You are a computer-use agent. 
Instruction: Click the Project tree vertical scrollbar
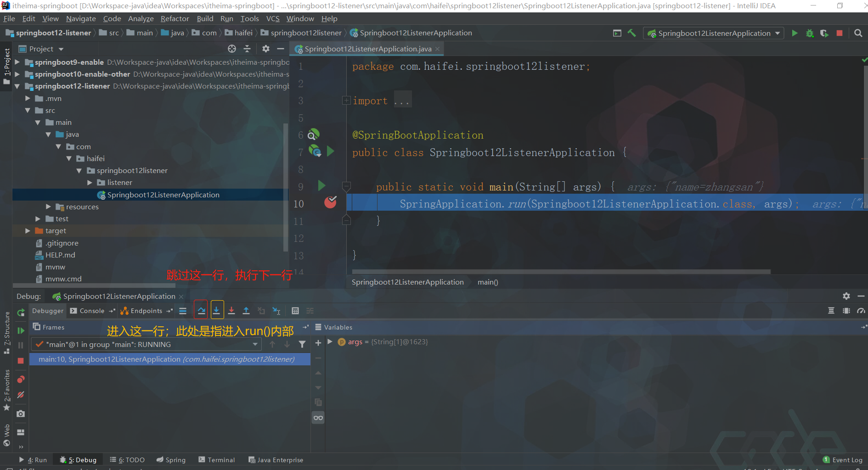point(286,187)
